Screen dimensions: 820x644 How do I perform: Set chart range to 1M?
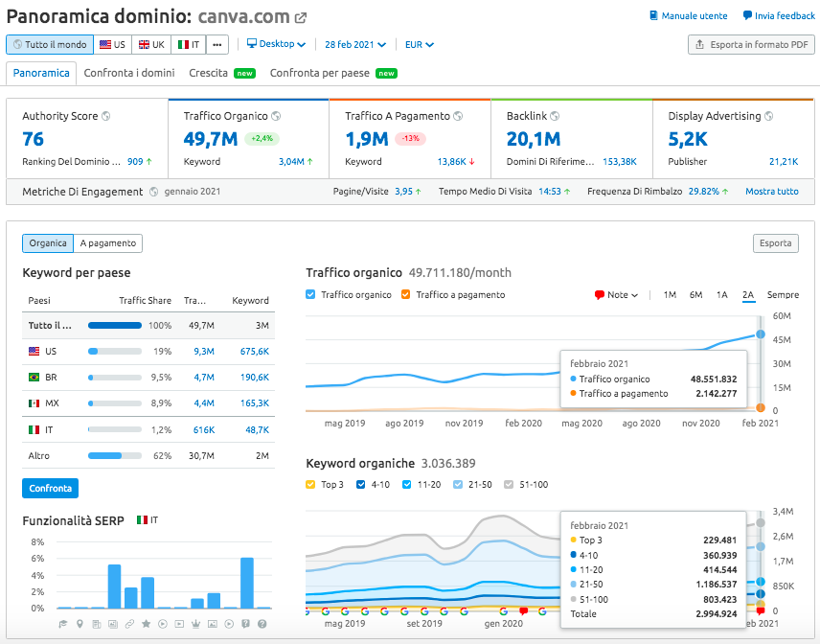point(670,295)
